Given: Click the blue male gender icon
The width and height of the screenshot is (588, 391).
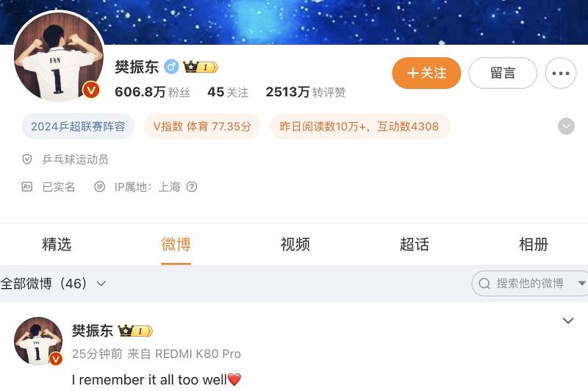Looking at the screenshot, I should tap(171, 67).
